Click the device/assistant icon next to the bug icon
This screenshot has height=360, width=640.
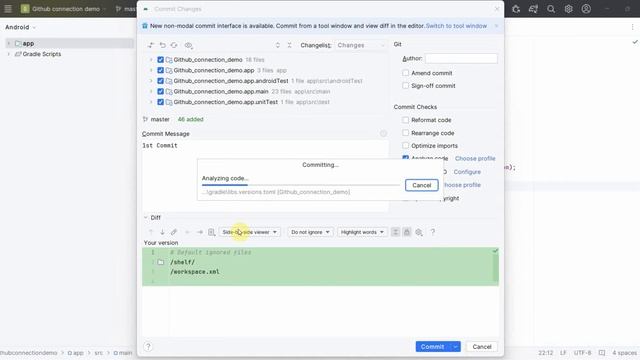click(533, 9)
